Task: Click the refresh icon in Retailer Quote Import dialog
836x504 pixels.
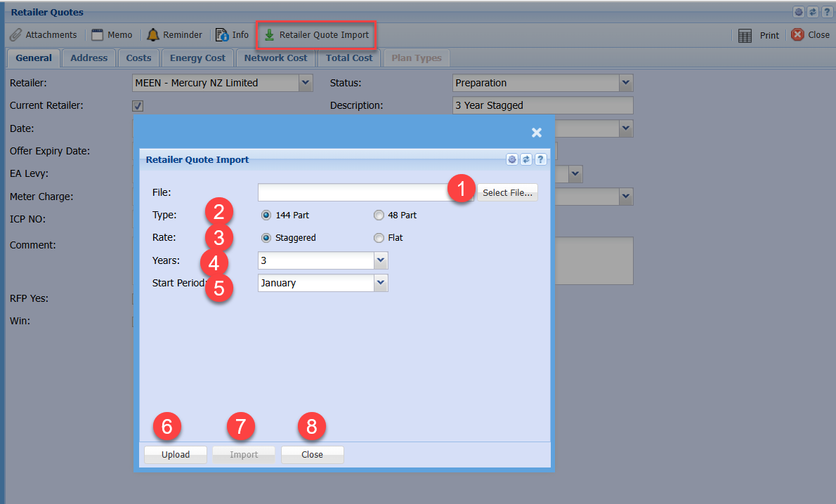Action: pyautogui.click(x=526, y=159)
